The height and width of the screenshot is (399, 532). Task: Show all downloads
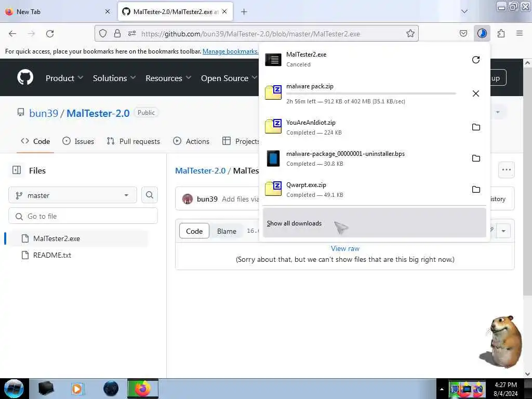click(x=374, y=223)
